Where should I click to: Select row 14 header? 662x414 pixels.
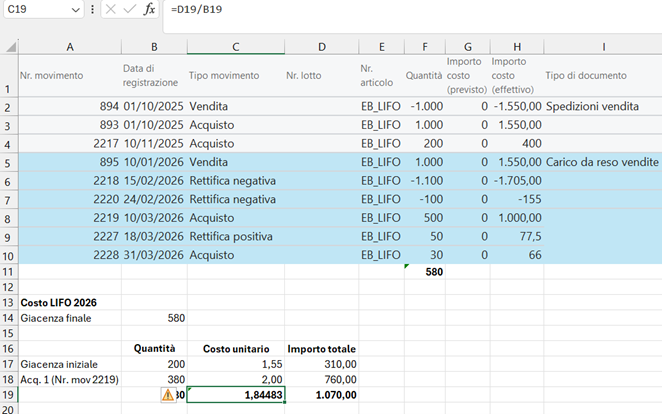(x=9, y=317)
